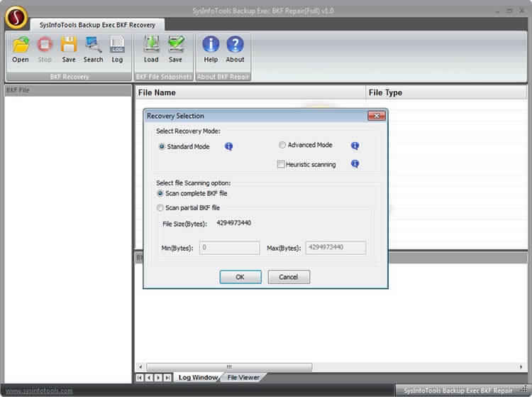Cancel the Recovery Selection dialog
This screenshot has height=397, width=532.
click(x=289, y=277)
